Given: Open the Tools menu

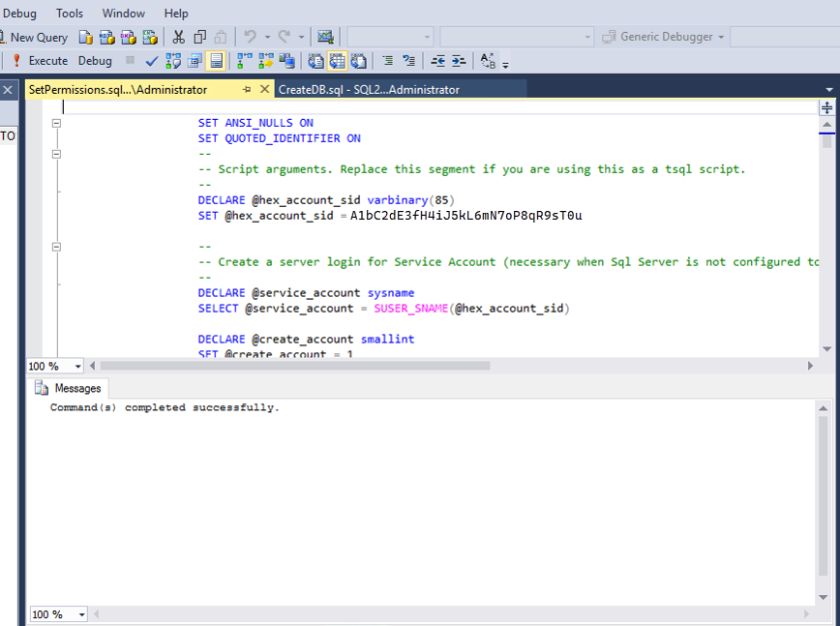Looking at the screenshot, I should pos(69,13).
